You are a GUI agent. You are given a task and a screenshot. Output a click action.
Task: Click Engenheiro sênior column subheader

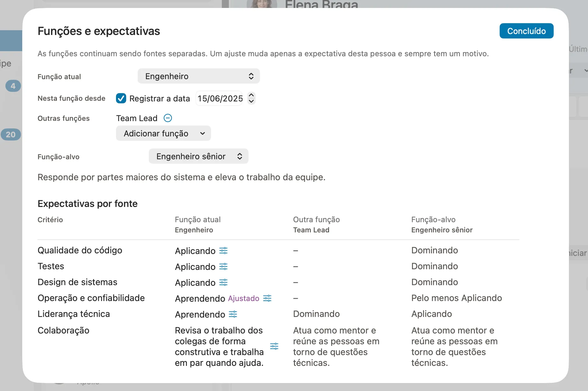click(442, 230)
